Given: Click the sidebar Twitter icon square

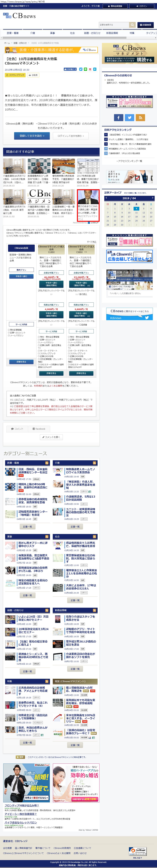Looking at the screenshot, I should [129, 117].
